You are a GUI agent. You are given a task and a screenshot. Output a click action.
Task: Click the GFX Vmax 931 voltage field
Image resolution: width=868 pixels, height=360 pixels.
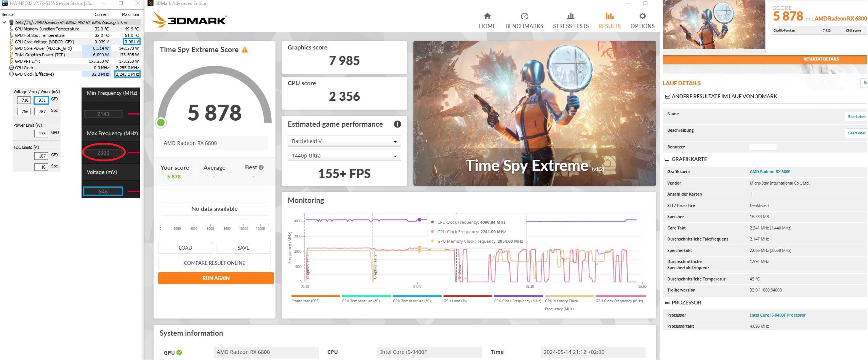pos(42,100)
